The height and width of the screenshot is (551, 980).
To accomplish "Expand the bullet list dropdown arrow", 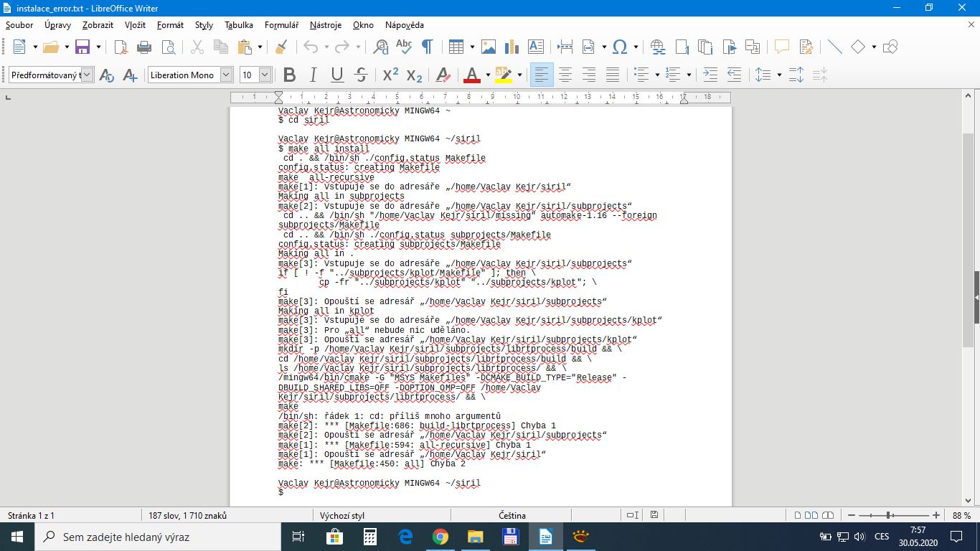I will coord(656,75).
